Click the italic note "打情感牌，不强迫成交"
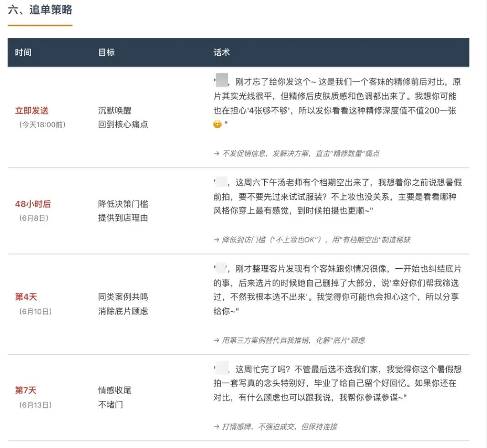 click(276, 427)
